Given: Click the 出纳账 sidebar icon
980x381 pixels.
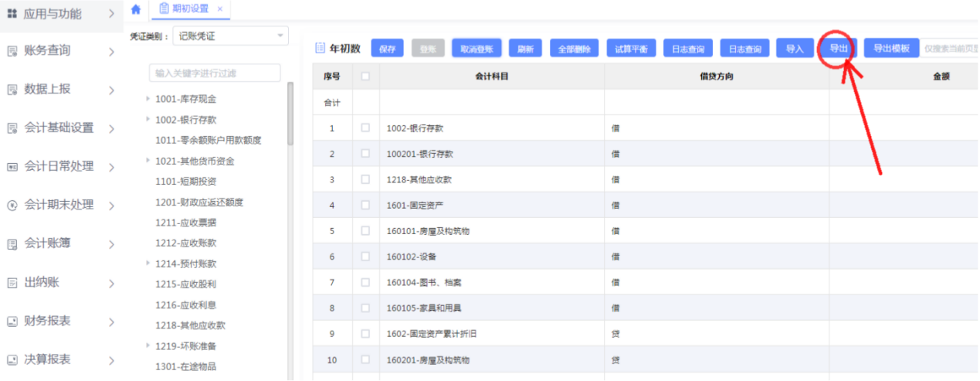Looking at the screenshot, I should point(12,283).
